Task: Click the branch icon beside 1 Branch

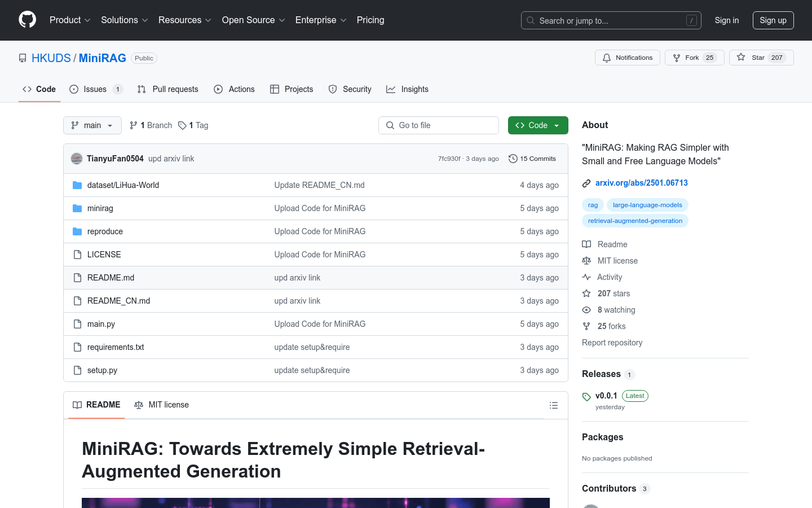Action: (x=134, y=125)
